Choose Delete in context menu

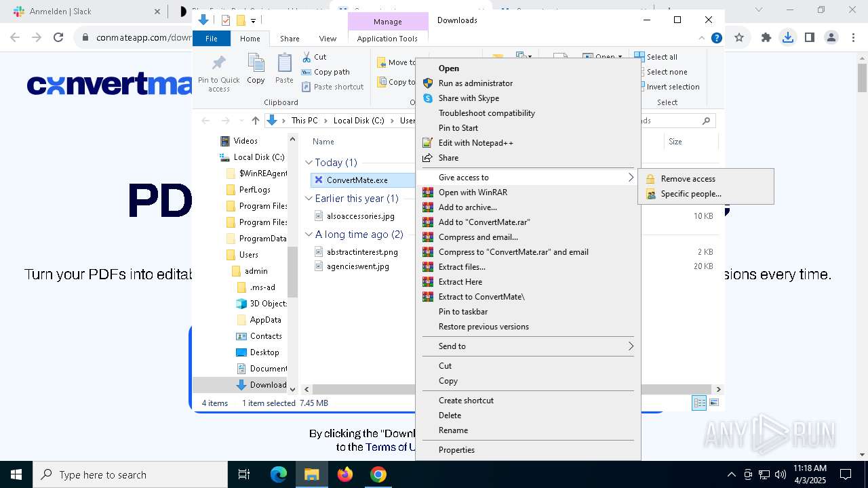click(528, 415)
